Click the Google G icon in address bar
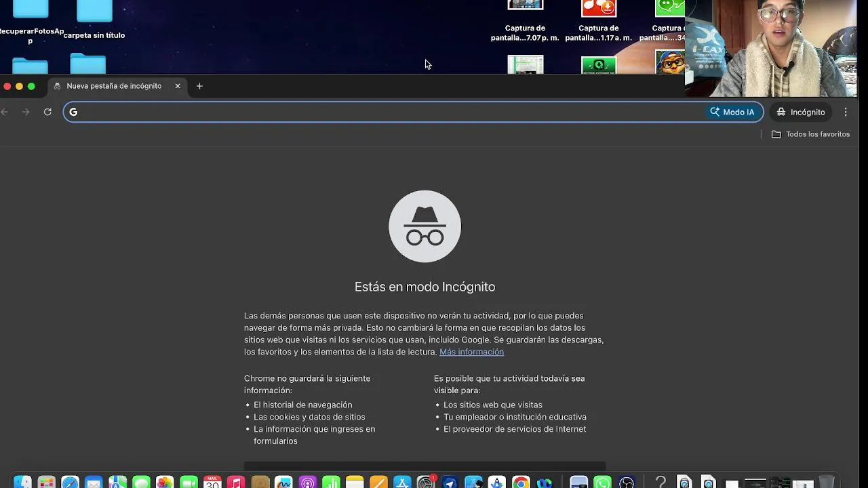Viewport: 868px width, 488px height. [x=73, y=112]
